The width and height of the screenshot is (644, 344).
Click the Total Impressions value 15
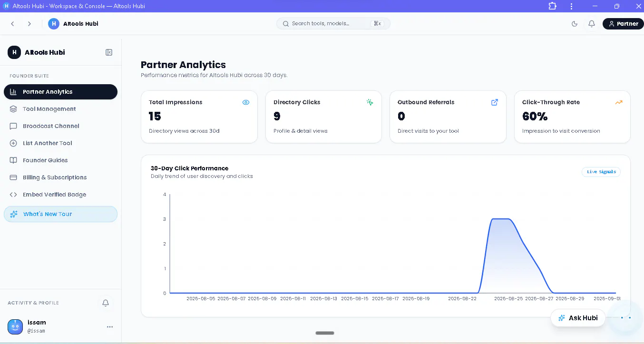click(x=155, y=116)
